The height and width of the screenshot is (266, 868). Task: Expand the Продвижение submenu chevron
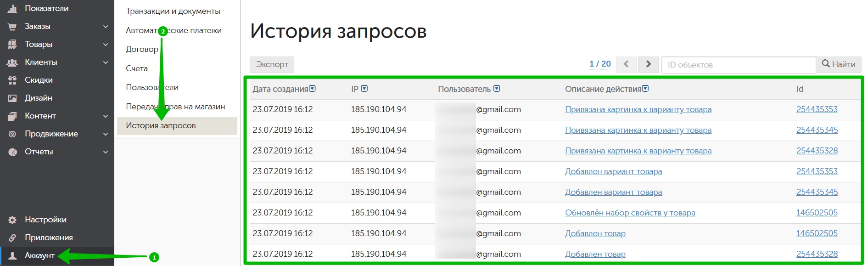click(x=106, y=134)
